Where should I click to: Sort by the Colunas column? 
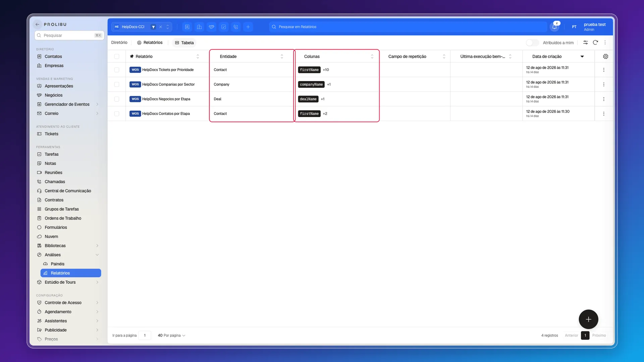click(372, 56)
